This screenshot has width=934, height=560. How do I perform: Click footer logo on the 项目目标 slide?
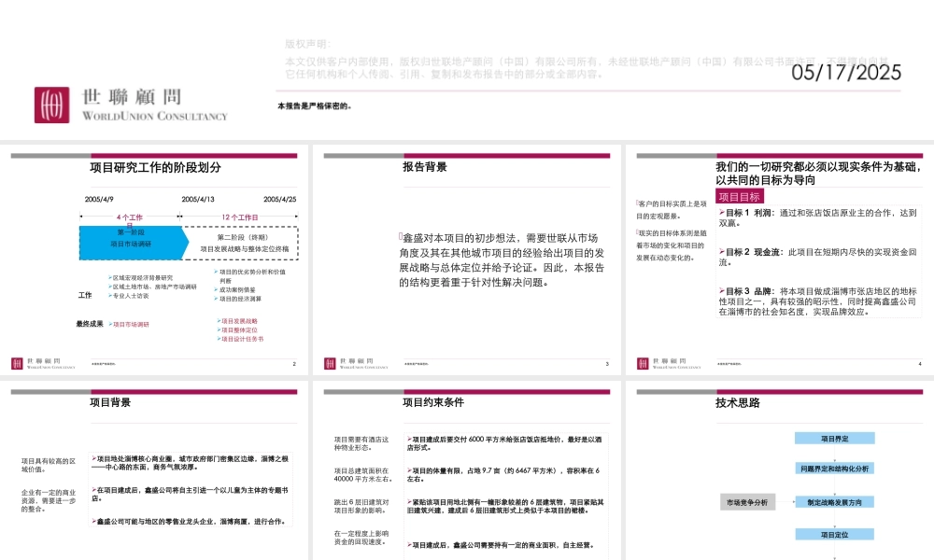point(643,363)
